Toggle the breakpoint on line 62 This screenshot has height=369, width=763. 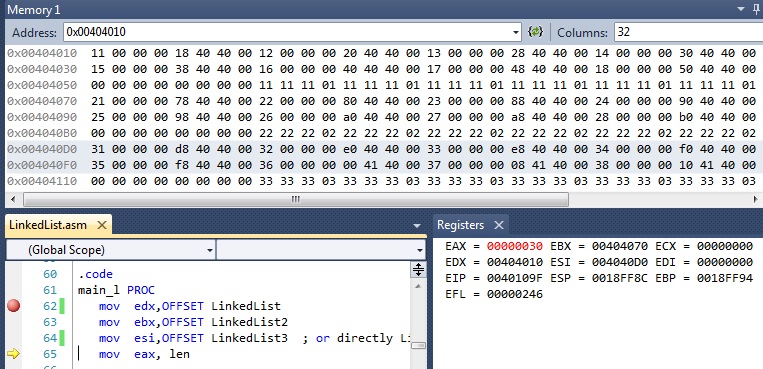tap(14, 306)
